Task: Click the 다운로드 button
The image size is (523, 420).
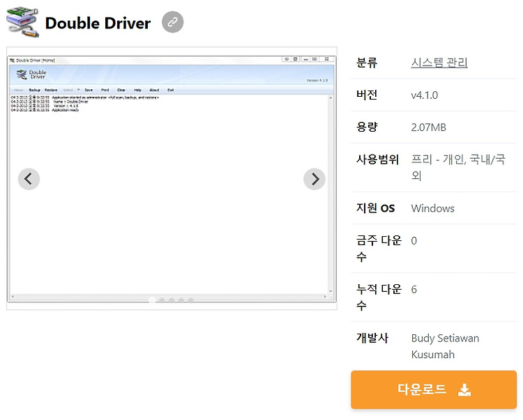Action: coord(434,389)
